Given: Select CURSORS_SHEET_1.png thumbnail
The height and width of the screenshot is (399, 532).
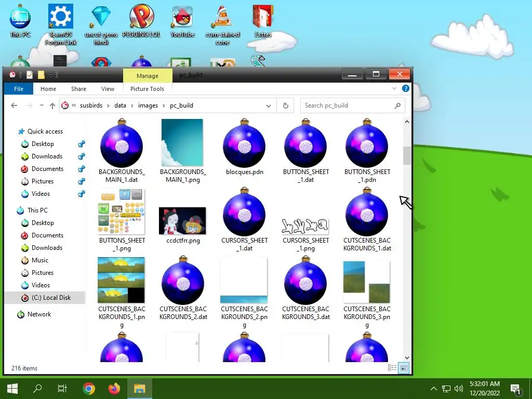Looking at the screenshot, I should (305, 226).
